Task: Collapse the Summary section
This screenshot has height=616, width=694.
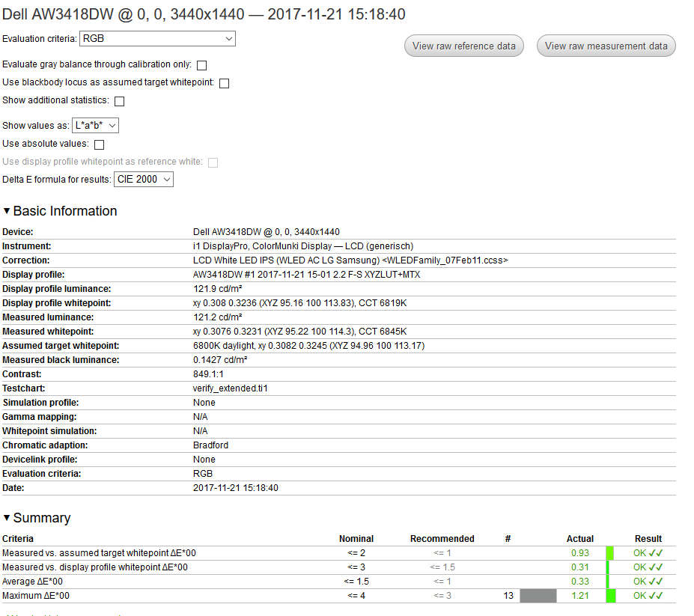Action: [7, 518]
